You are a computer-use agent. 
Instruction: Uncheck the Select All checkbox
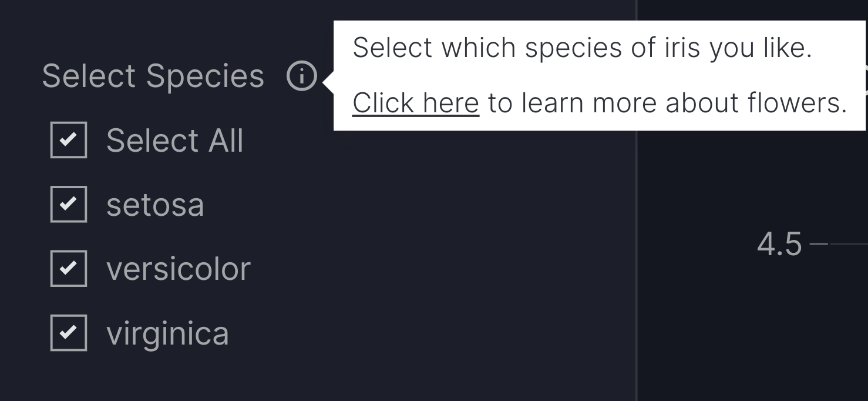[x=69, y=140]
